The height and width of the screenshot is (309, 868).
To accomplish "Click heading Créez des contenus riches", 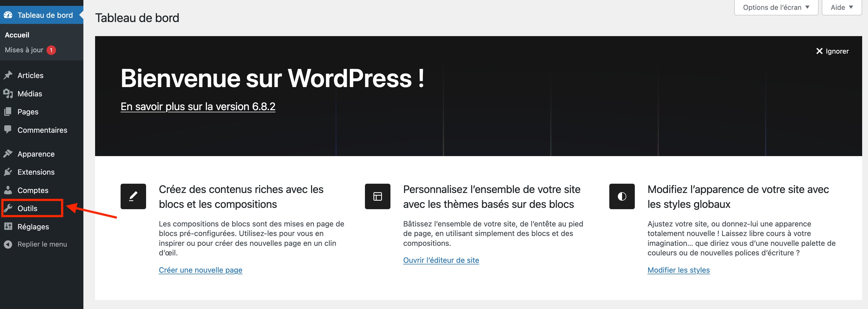I will [x=241, y=196].
